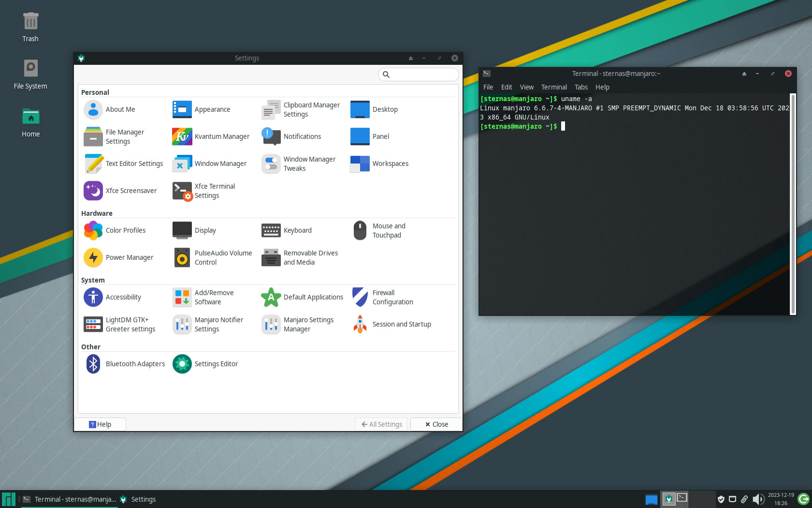812x508 pixels.
Task: Open File Manager Settings
Action: coord(114,136)
